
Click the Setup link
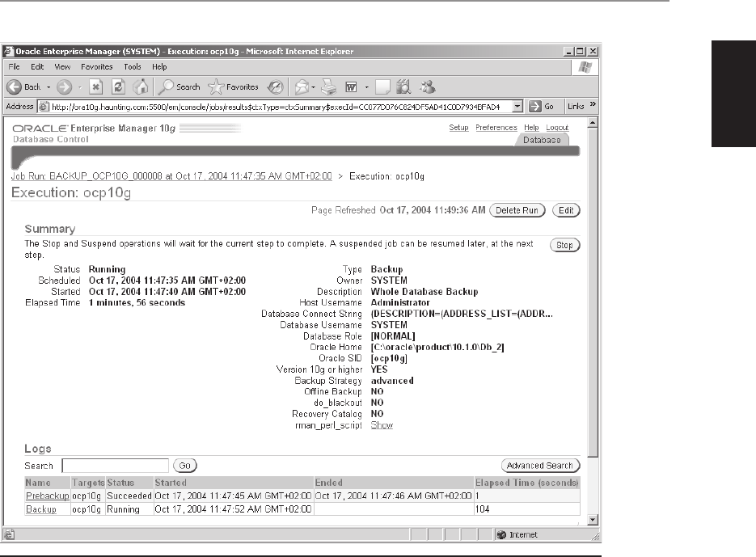458,127
